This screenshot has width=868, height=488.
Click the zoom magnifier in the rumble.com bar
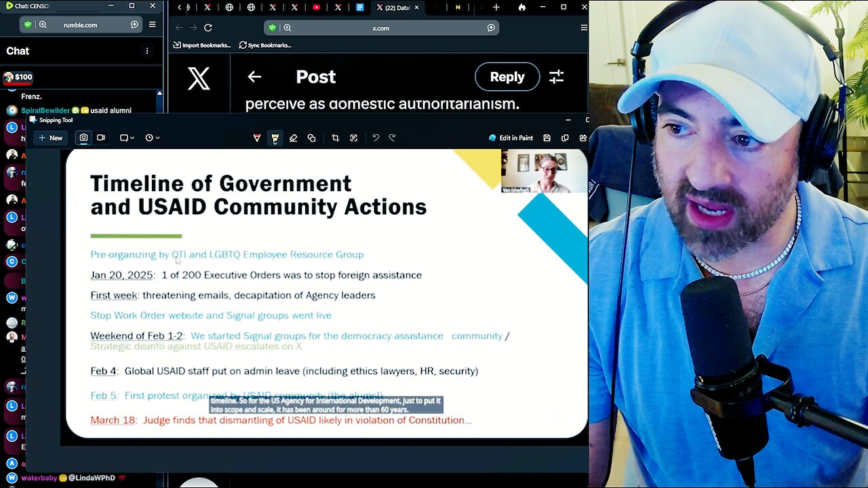[x=43, y=24]
